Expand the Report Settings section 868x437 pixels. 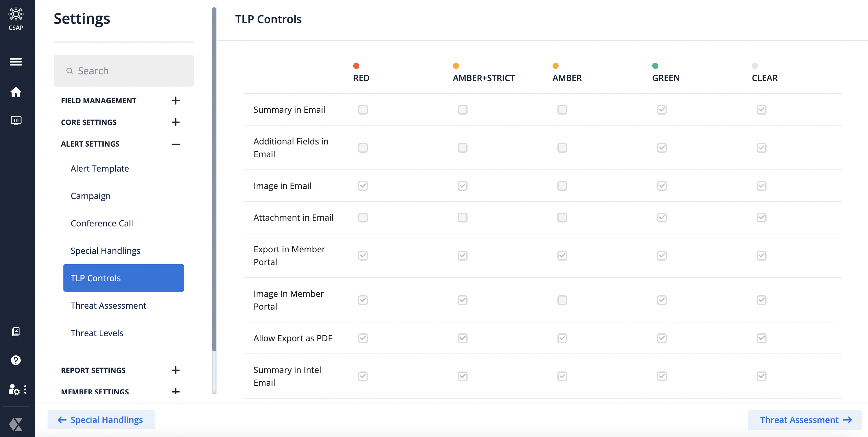pyautogui.click(x=175, y=370)
